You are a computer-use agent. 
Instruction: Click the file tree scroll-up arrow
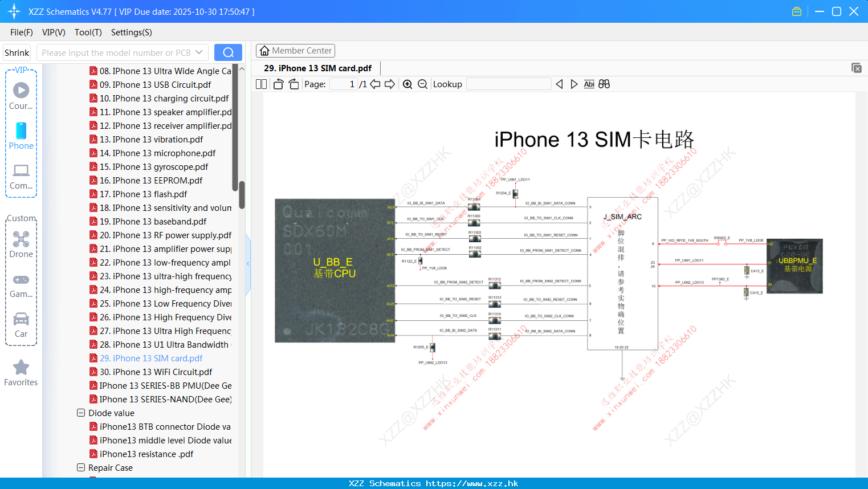pyautogui.click(x=242, y=68)
